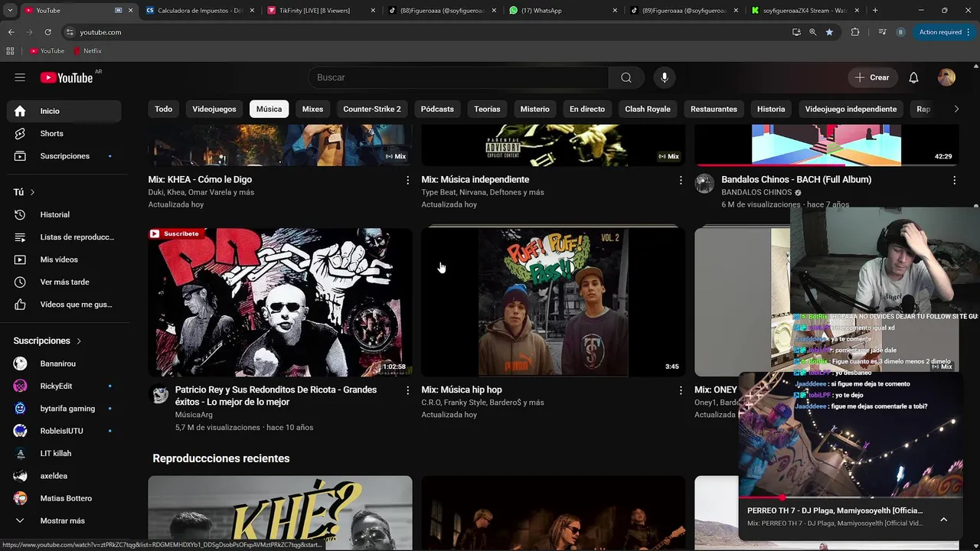This screenshot has height=551, width=980.
Task: Open options menu for Patricio Rey video
Action: [x=407, y=390]
